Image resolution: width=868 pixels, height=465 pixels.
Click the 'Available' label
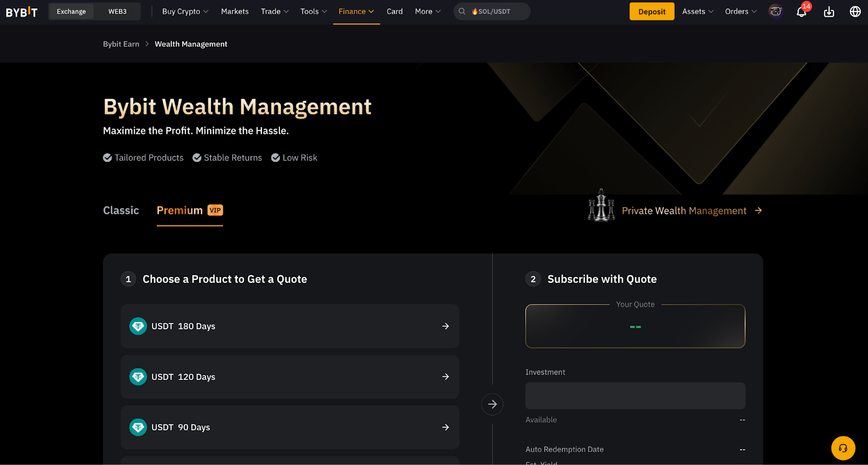[x=541, y=419]
